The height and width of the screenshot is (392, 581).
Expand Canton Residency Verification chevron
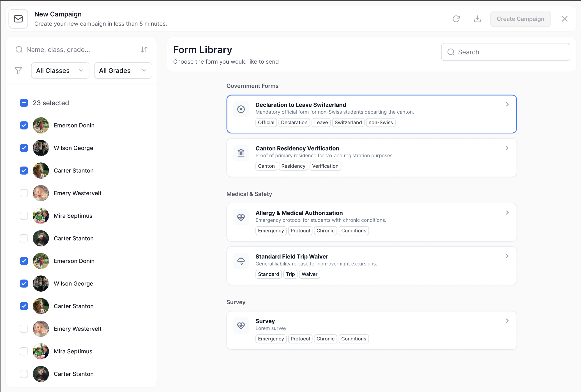coord(507,148)
